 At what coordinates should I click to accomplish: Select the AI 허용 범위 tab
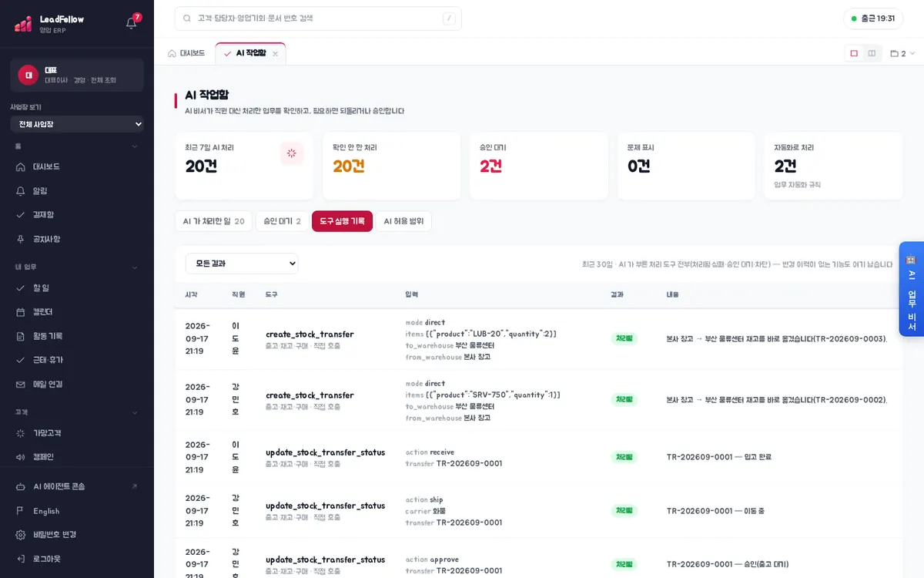click(403, 221)
